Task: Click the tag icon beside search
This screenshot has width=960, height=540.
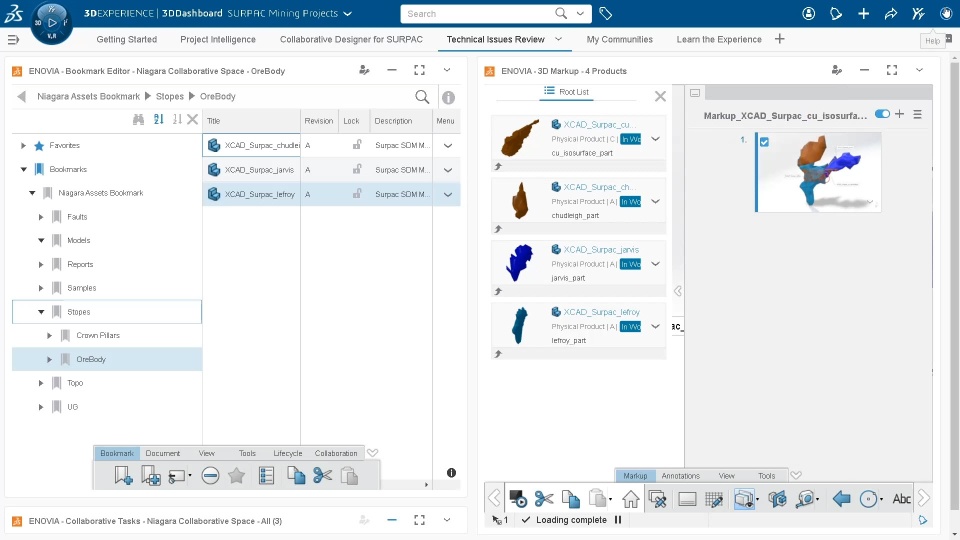Action: [606, 13]
